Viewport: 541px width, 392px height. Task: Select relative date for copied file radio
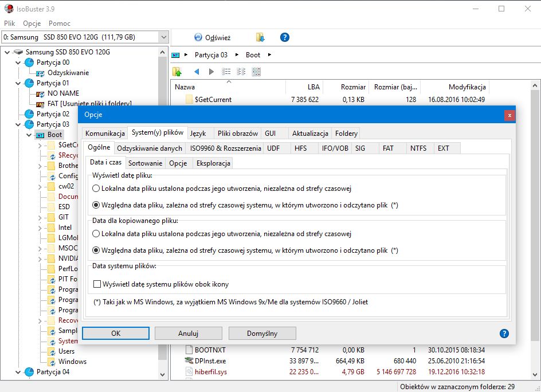tap(96, 250)
